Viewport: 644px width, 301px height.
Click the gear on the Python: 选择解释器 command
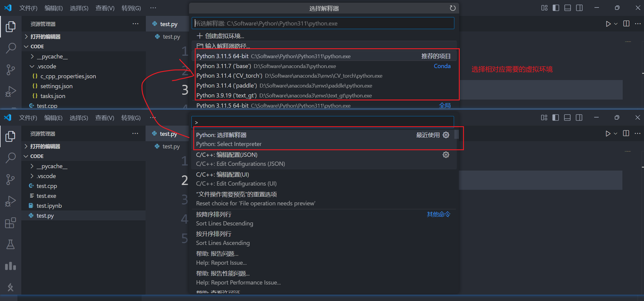tap(446, 135)
